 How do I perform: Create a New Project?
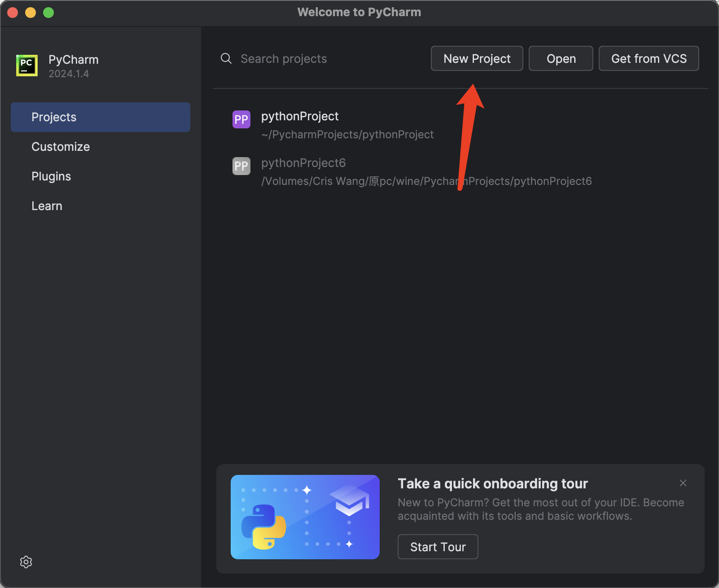coord(477,58)
